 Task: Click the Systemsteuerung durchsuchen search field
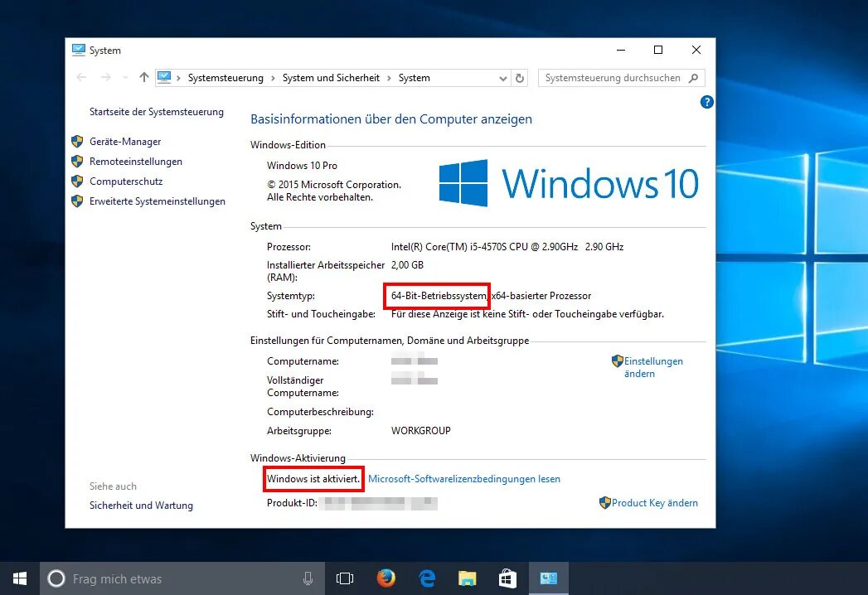[x=621, y=78]
